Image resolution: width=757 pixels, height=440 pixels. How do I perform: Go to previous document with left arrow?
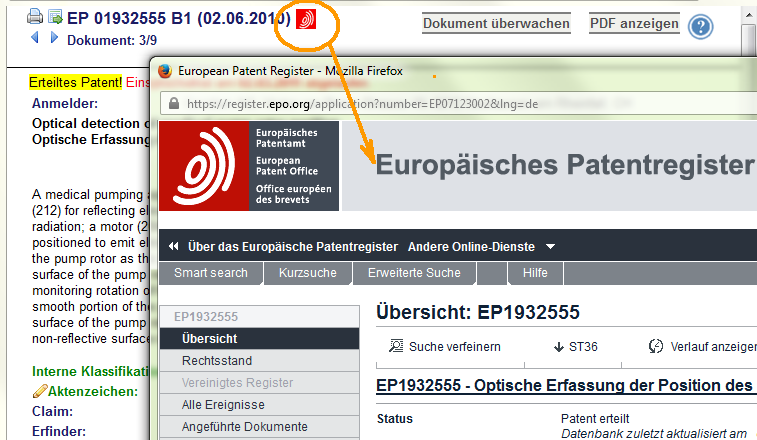(x=34, y=37)
